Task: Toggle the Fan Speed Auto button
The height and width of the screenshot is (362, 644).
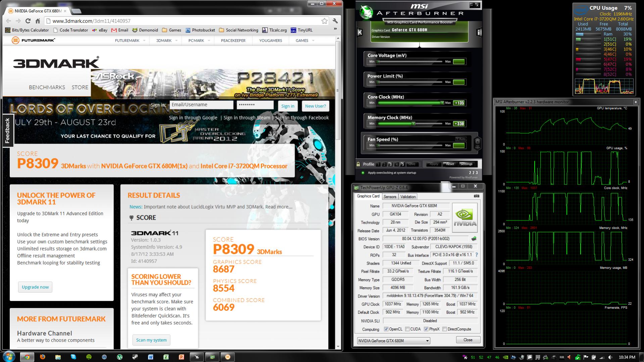Action: click(x=460, y=139)
